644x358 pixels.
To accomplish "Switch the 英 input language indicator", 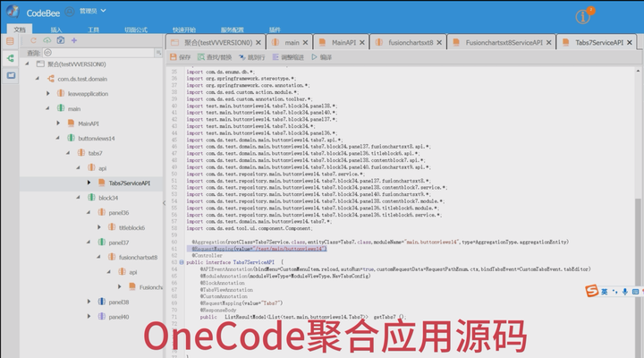I will (x=604, y=292).
